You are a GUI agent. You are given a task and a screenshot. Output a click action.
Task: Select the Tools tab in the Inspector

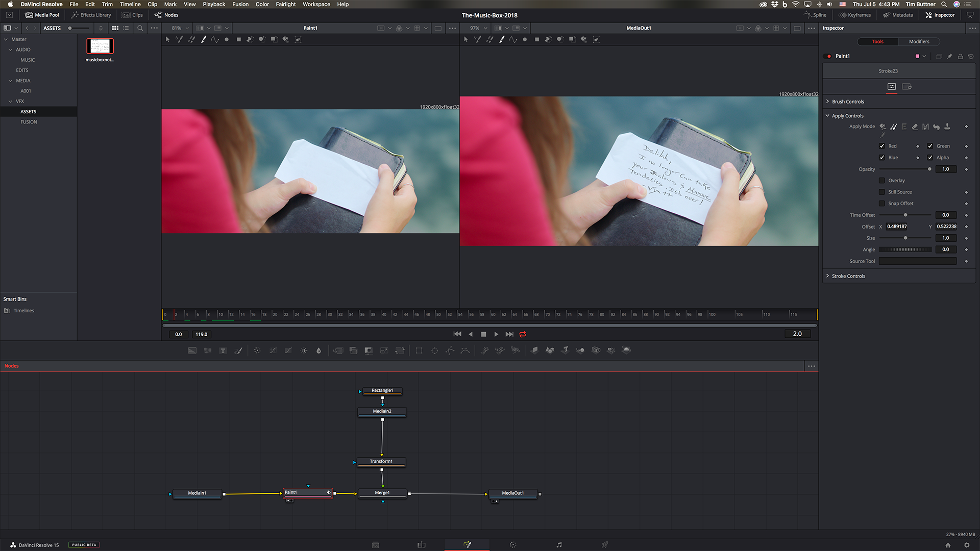(877, 42)
